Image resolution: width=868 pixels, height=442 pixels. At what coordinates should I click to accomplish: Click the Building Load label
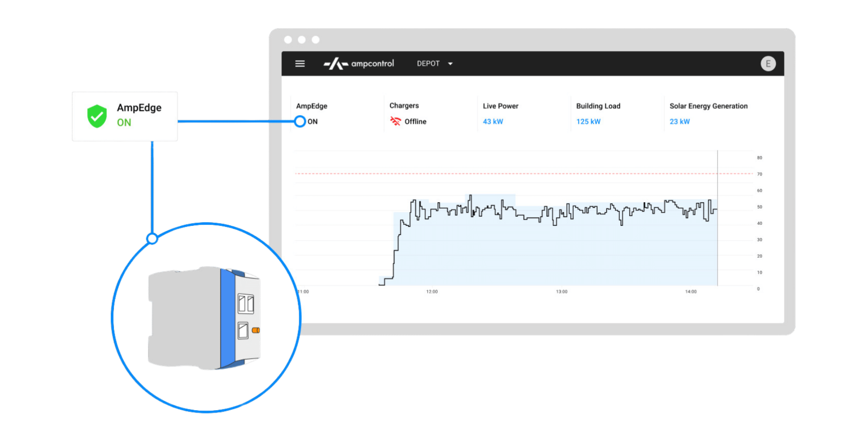(x=598, y=106)
